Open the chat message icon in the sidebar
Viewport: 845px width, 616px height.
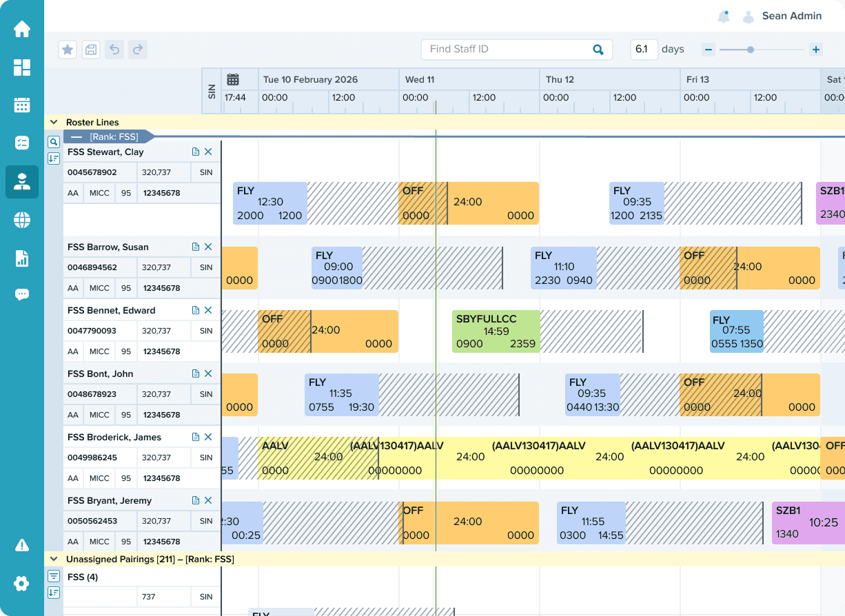(x=22, y=294)
